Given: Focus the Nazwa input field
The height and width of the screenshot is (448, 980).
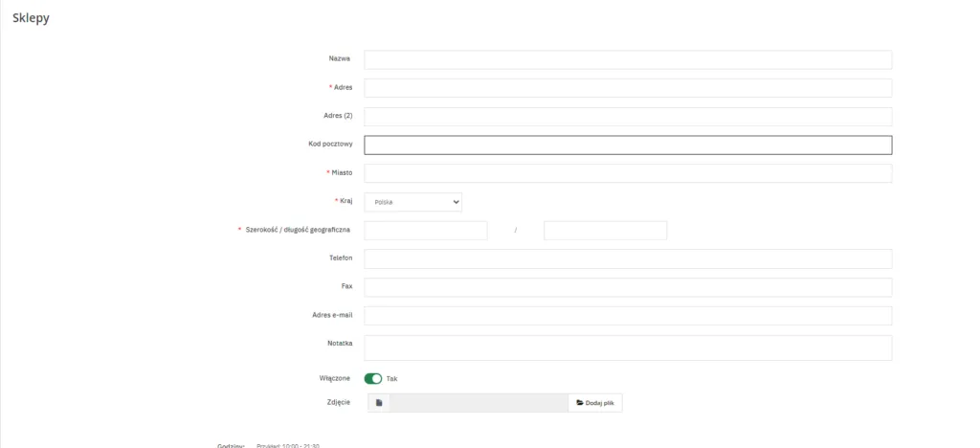Looking at the screenshot, I should tap(628, 60).
